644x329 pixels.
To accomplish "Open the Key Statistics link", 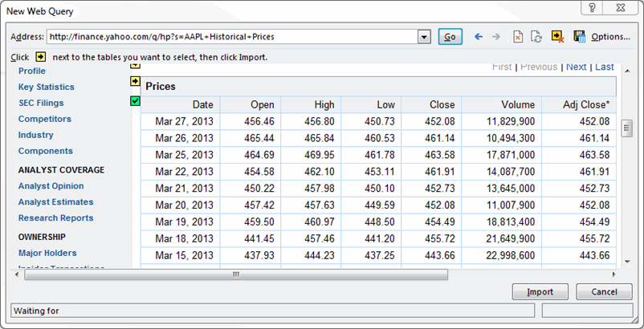I will (x=47, y=87).
